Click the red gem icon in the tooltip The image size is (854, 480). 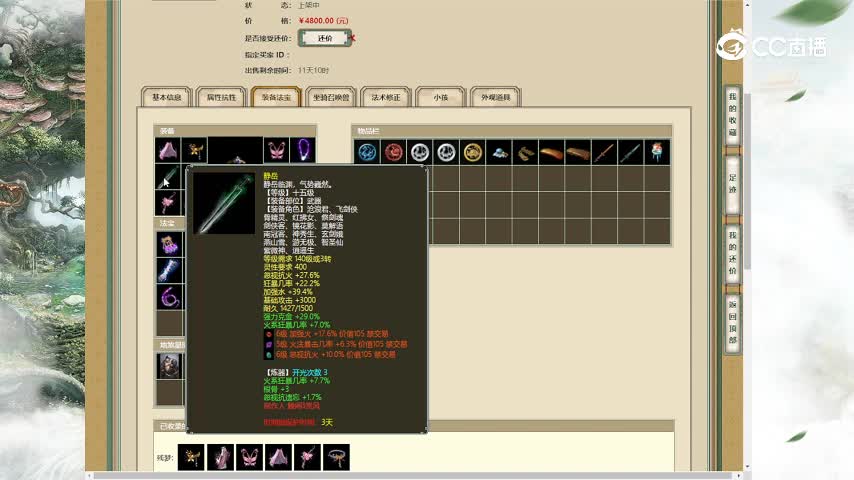(x=269, y=334)
